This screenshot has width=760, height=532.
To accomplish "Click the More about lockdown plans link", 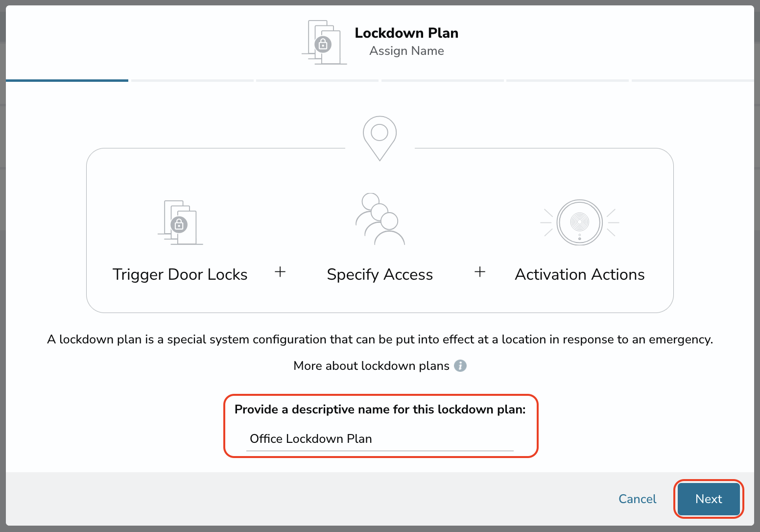I will (371, 366).
